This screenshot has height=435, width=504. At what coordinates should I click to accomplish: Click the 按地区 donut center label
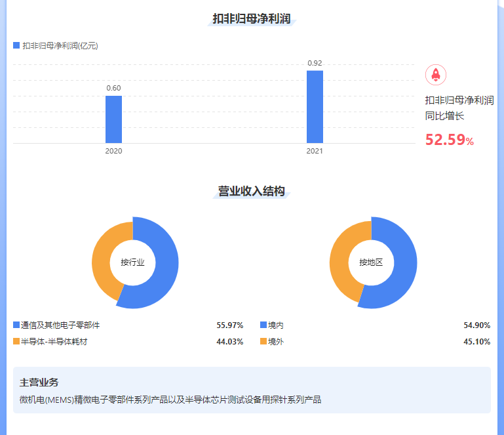pyautogui.click(x=371, y=262)
